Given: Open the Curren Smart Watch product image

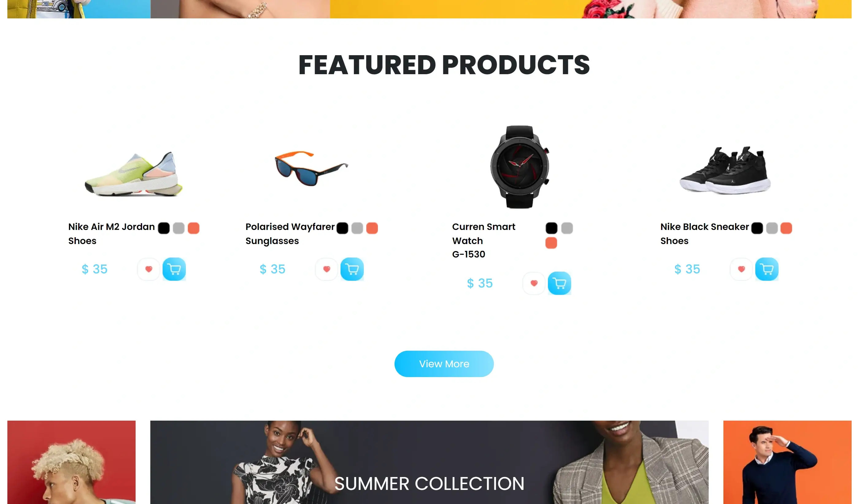Looking at the screenshot, I should (520, 167).
